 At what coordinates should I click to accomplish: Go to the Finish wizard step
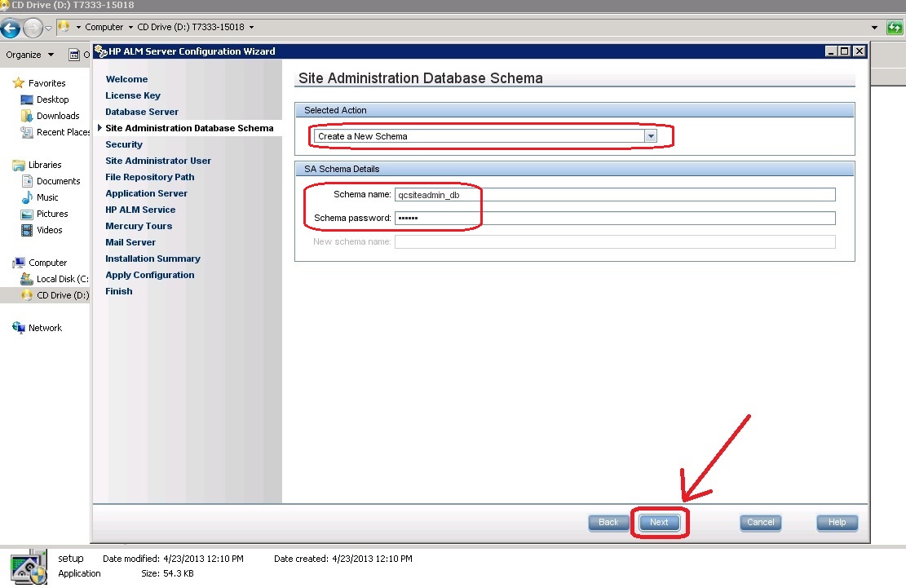pyautogui.click(x=118, y=291)
